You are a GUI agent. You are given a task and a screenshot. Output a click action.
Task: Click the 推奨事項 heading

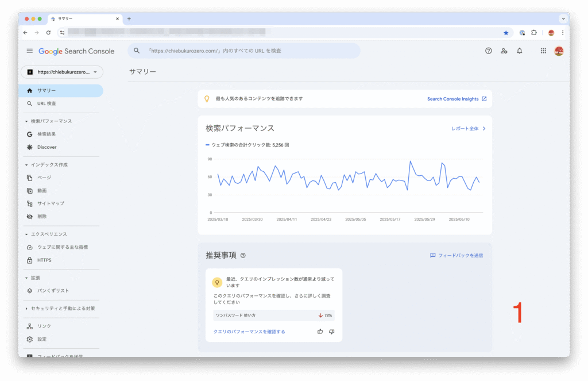click(221, 256)
